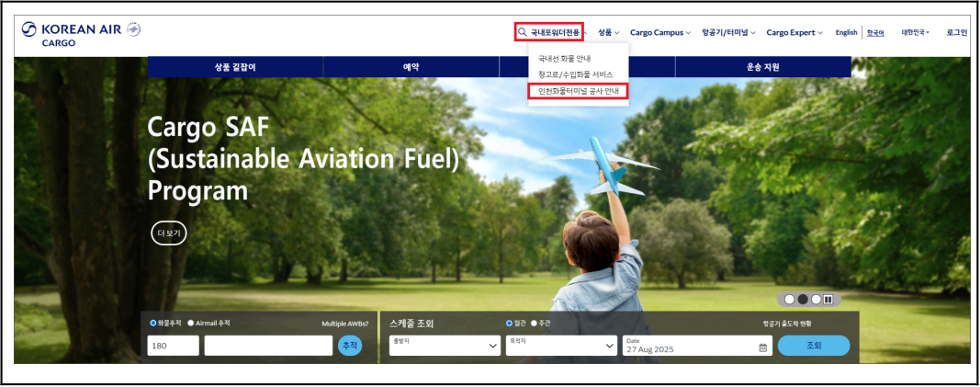980x387 pixels.
Task: Click the 조회 schedule search button
Action: 813,346
